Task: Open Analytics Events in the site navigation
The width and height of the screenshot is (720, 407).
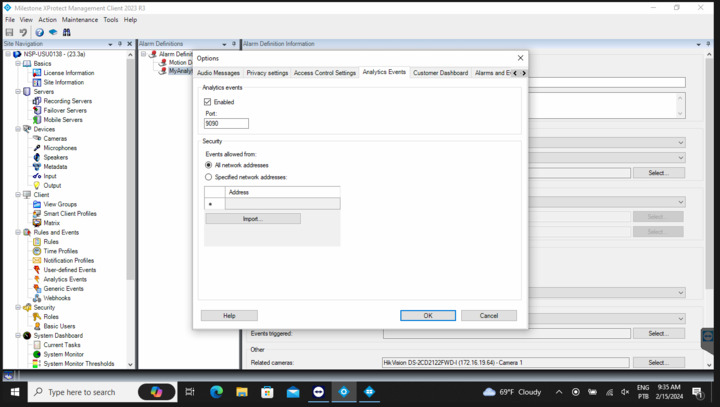Action: [x=64, y=279]
